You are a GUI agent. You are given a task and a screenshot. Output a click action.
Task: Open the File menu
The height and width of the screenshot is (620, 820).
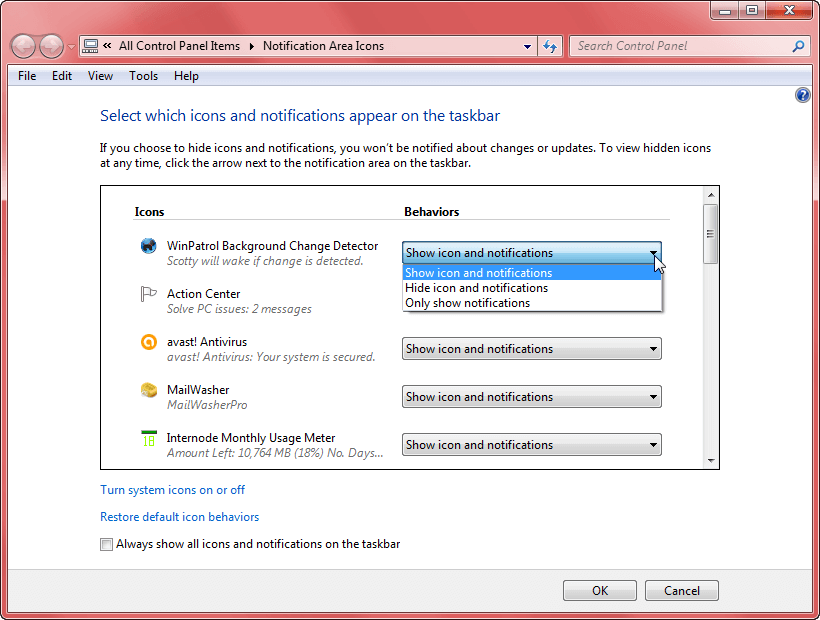click(x=27, y=76)
